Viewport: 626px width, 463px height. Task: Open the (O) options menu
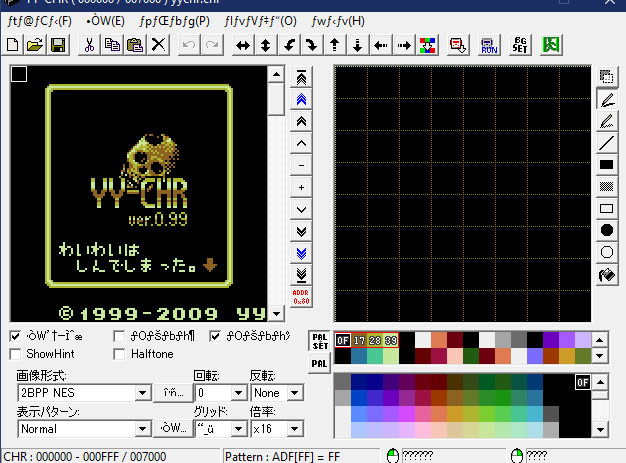coord(260,21)
